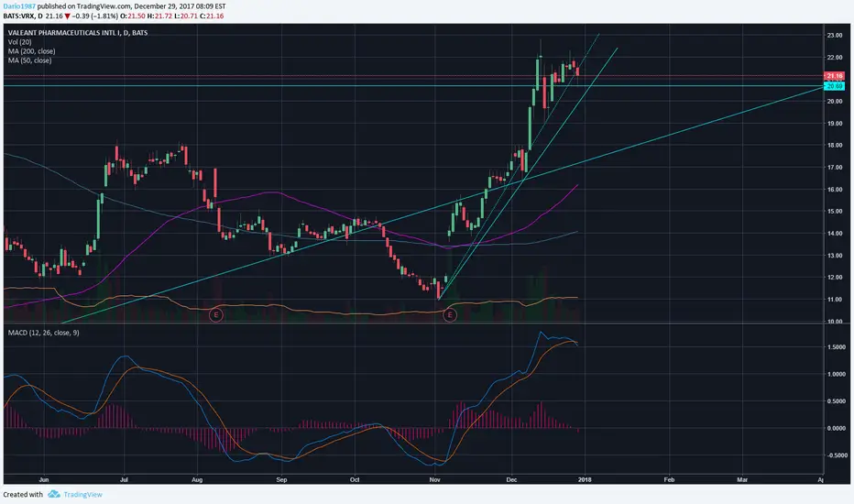
Task: Click the Jun label on time axis
Action: 44,480
